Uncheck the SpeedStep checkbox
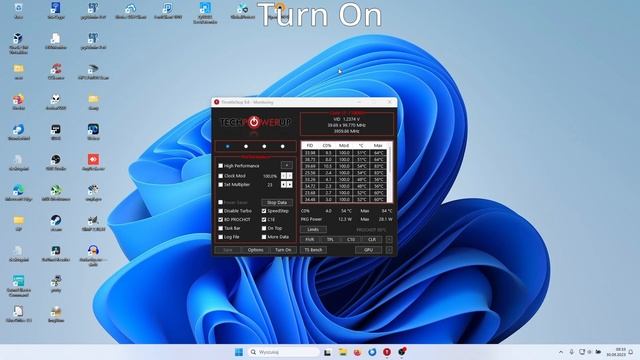 click(x=264, y=211)
